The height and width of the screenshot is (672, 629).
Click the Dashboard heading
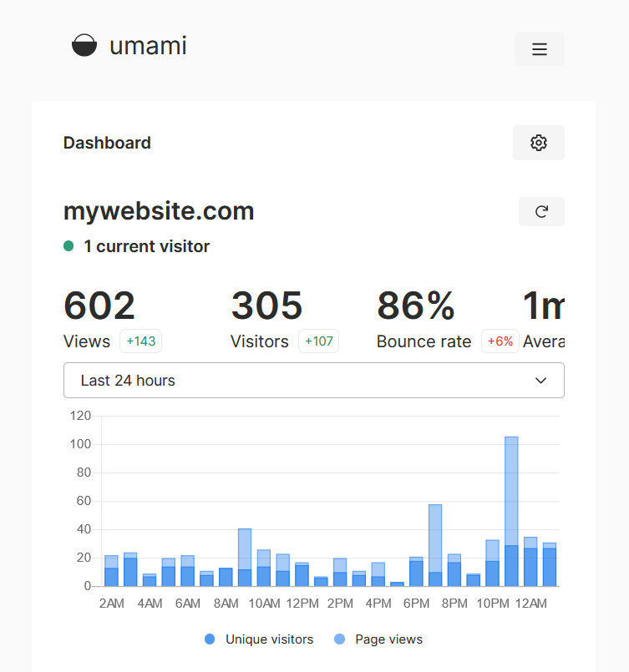(x=107, y=143)
